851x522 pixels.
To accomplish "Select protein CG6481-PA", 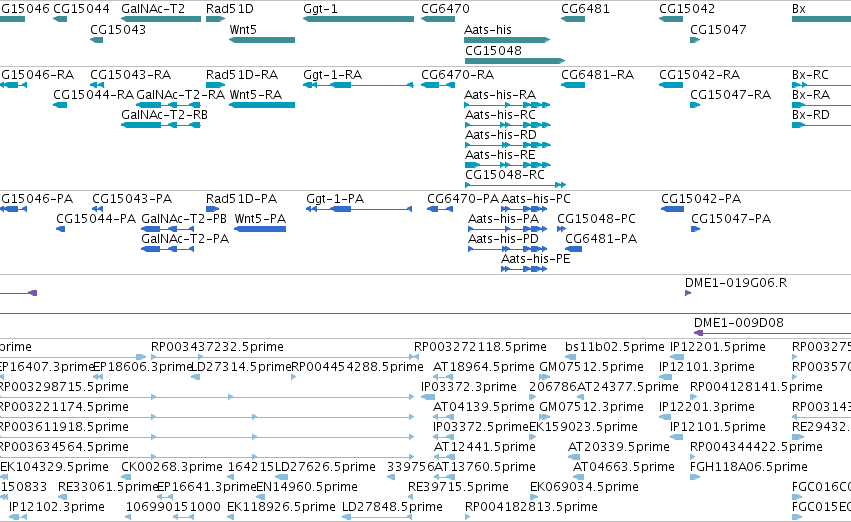I will click(x=573, y=249).
